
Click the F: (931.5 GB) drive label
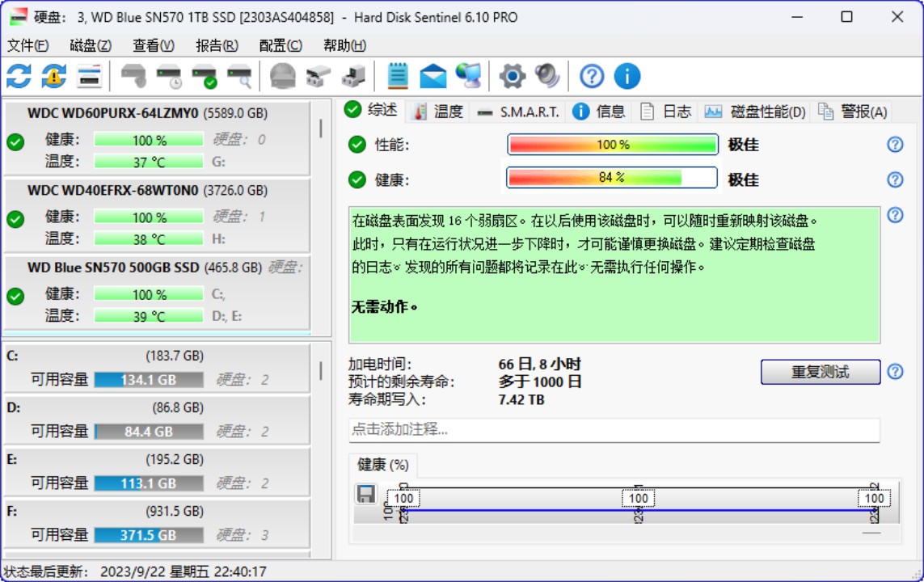click(x=104, y=512)
